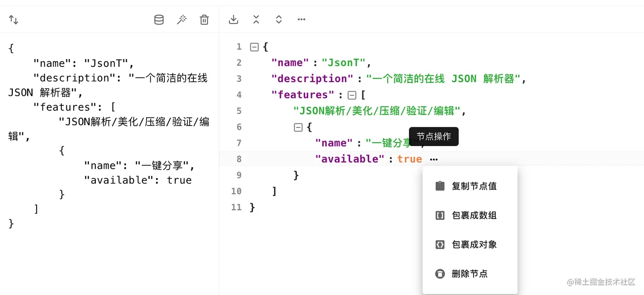Screen dimensions: 644x295
Task: Select 包裹成对象 menu item
Action: click(470, 244)
